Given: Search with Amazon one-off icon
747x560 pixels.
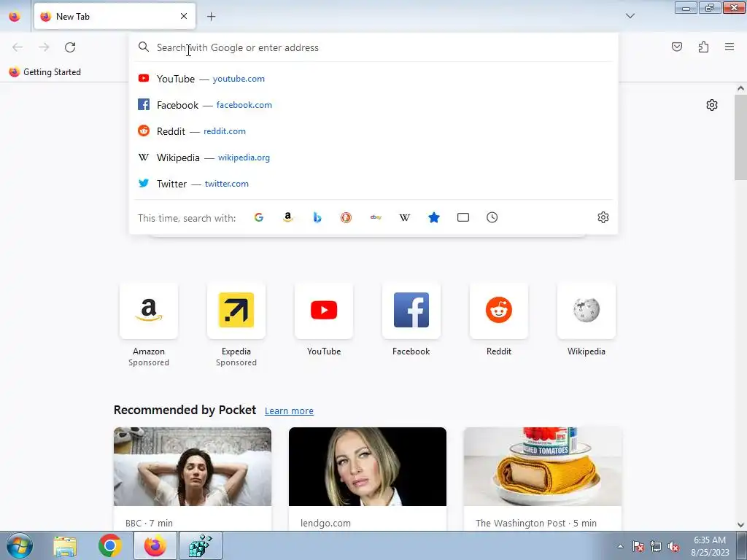Looking at the screenshot, I should tap(287, 217).
